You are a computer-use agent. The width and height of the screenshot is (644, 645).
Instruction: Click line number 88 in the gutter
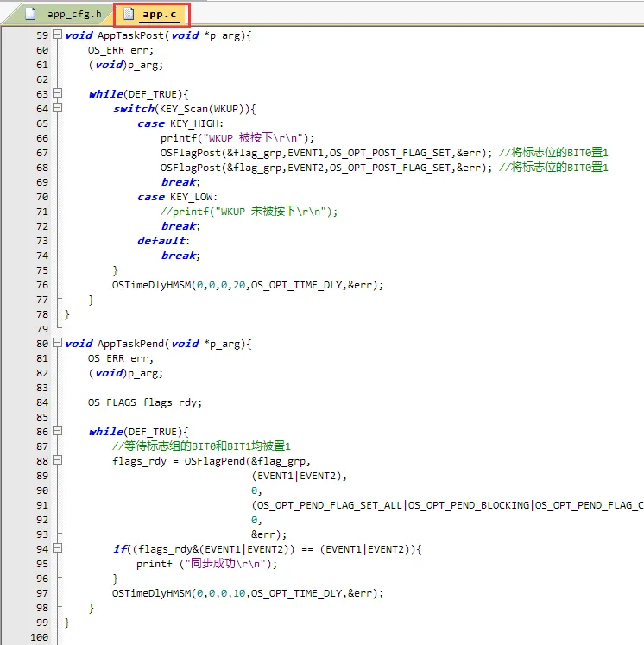[42, 461]
